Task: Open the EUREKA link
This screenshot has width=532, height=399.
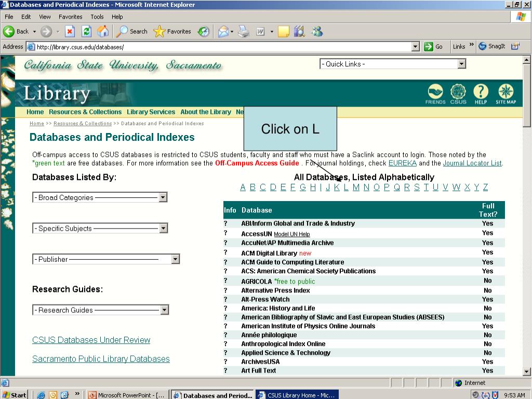Action: (403, 163)
